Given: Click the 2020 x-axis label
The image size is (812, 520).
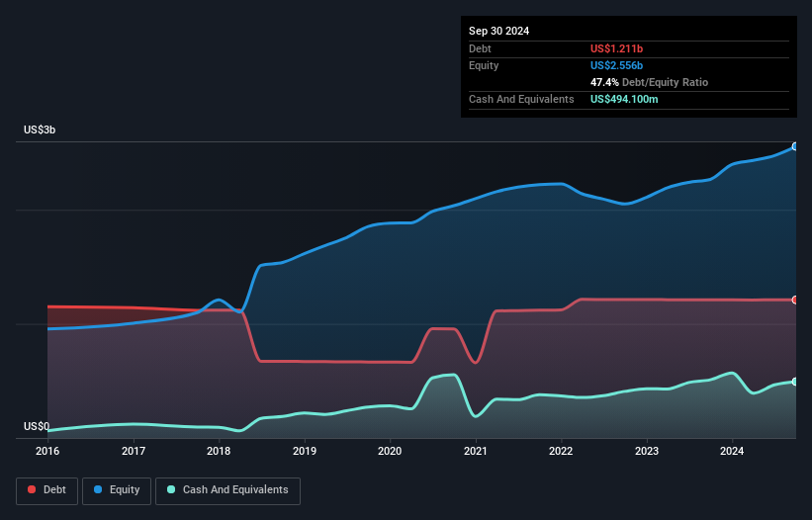Looking at the screenshot, I should pos(390,451).
